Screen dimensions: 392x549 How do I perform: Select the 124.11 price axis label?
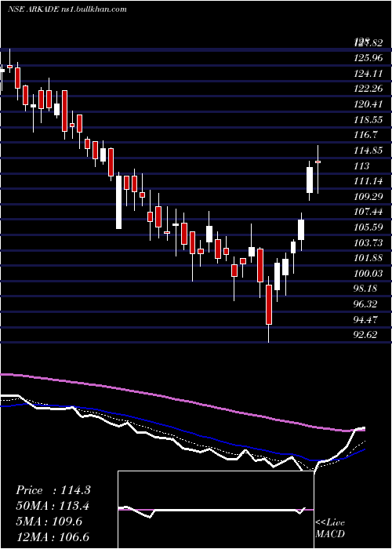point(368,74)
